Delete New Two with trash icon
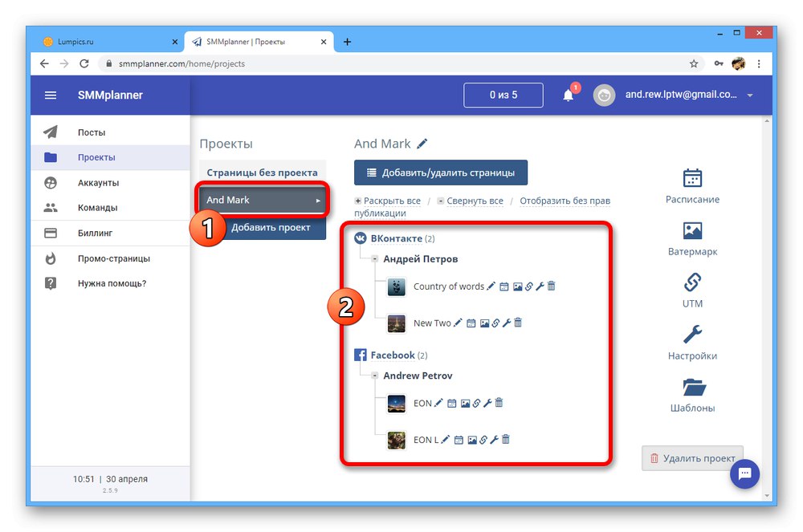The height and width of the screenshot is (532, 803). tap(518, 323)
